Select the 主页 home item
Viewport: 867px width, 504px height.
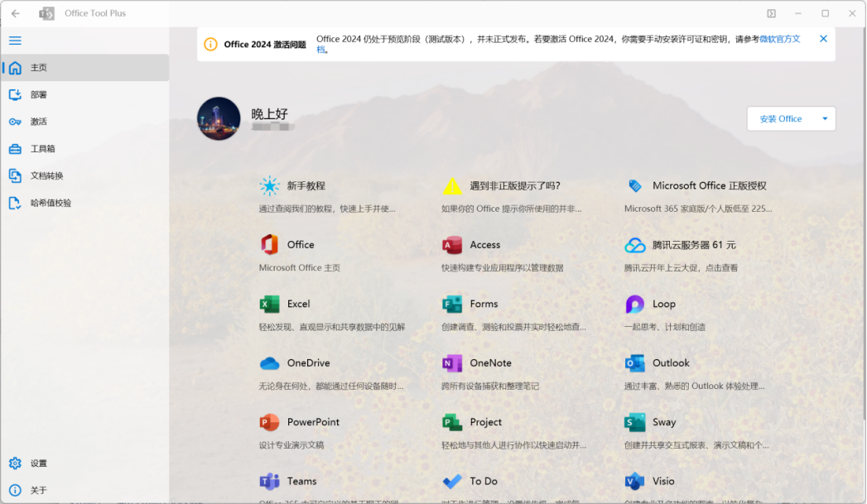coord(85,67)
